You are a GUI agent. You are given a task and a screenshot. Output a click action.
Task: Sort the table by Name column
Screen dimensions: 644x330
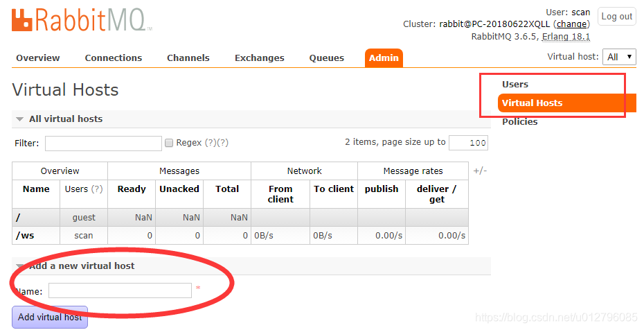click(x=36, y=189)
